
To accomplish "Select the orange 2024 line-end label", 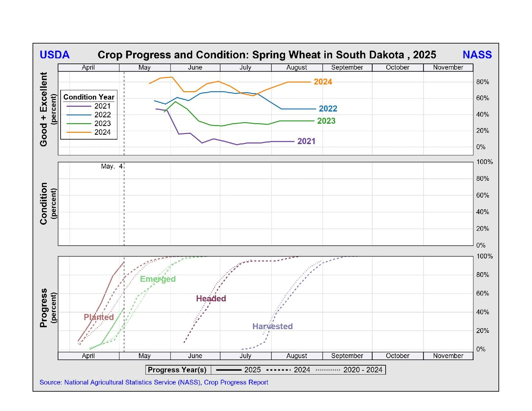I will [x=323, y=82].
